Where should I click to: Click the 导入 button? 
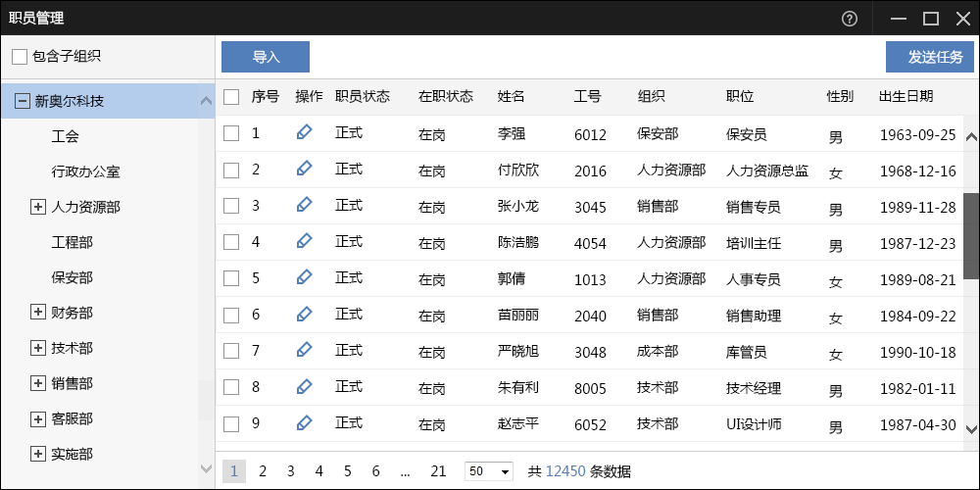tap(266, 57)
